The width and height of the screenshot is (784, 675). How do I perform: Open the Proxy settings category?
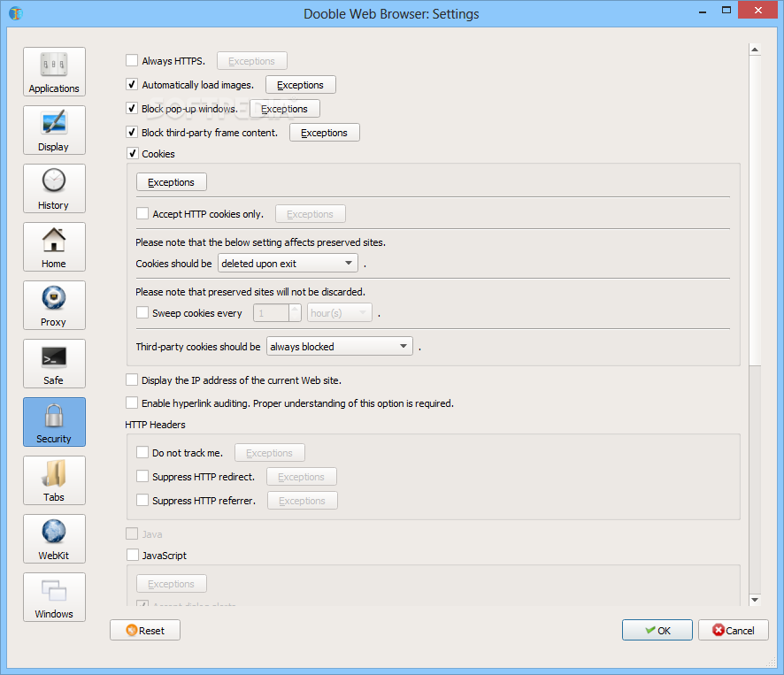[54, 305]
